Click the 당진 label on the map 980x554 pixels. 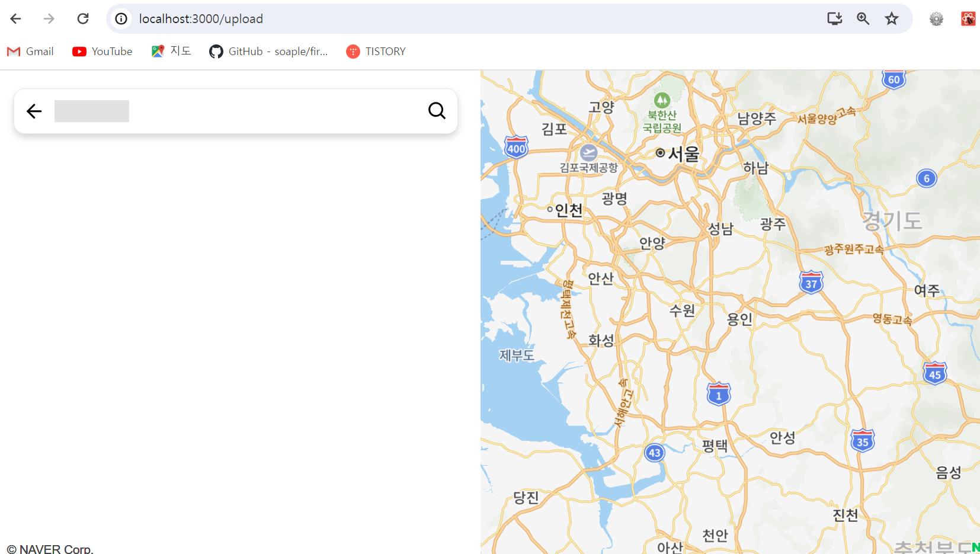[526, 498]
